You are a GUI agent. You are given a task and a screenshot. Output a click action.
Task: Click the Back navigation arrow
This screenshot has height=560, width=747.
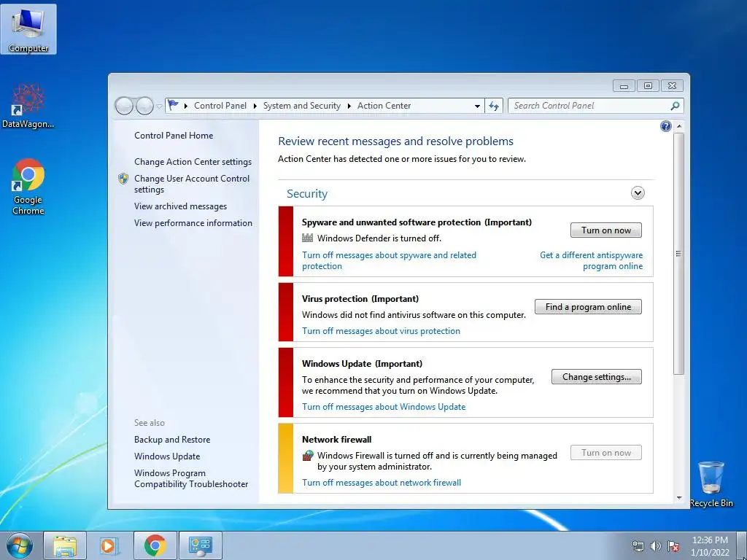[x=124, y=106]
